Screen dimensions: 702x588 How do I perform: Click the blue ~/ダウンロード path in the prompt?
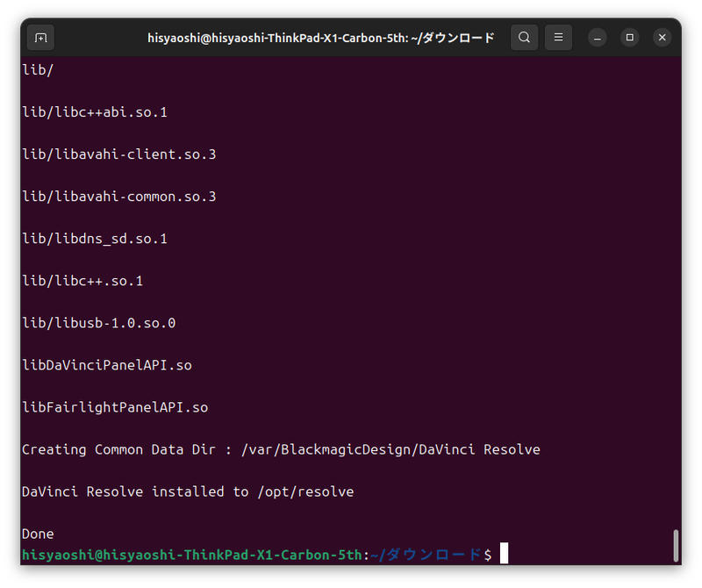pos(425,555)
